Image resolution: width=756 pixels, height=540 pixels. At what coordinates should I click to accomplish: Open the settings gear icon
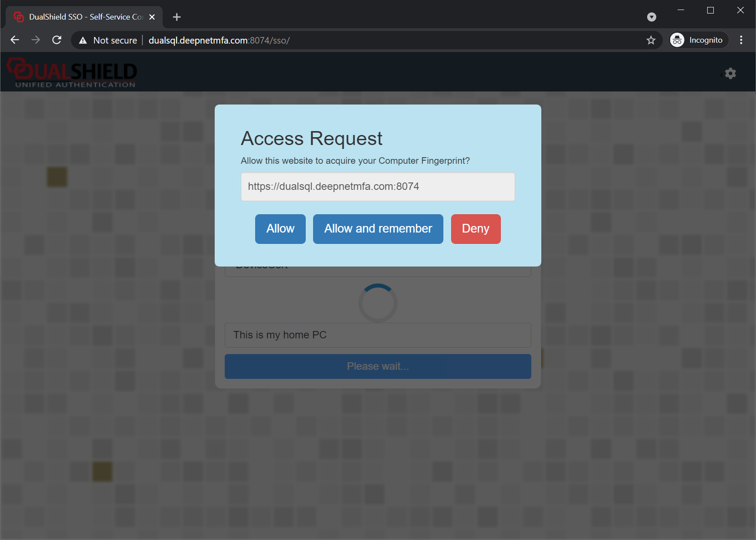click(730, 74)
